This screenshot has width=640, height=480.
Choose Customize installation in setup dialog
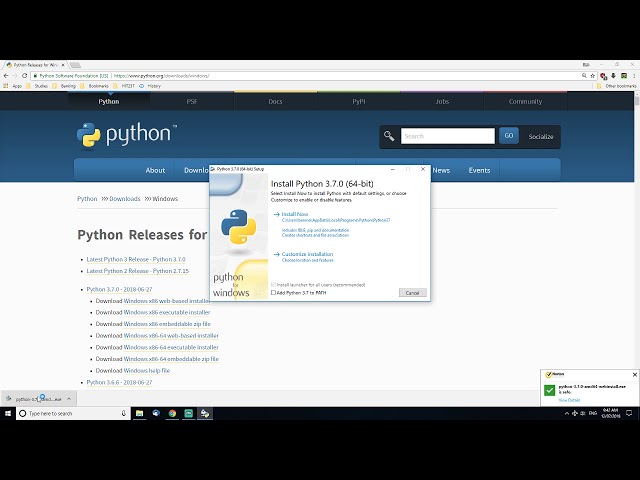pos(307,254)
